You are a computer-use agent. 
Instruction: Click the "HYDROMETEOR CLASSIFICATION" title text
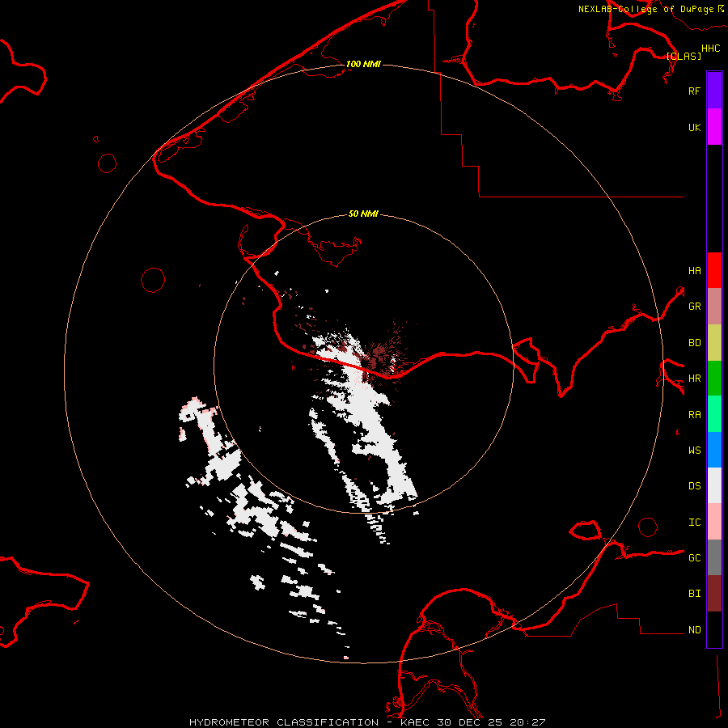[284, 722]
